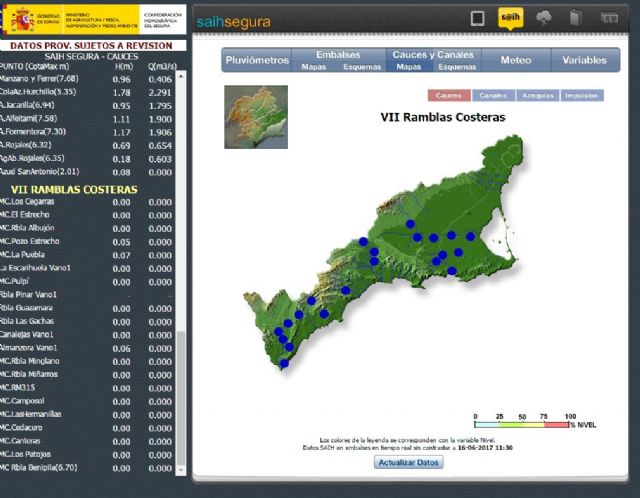
Task: Click the yellow saih speech-bubble icon
Action: 510,18
